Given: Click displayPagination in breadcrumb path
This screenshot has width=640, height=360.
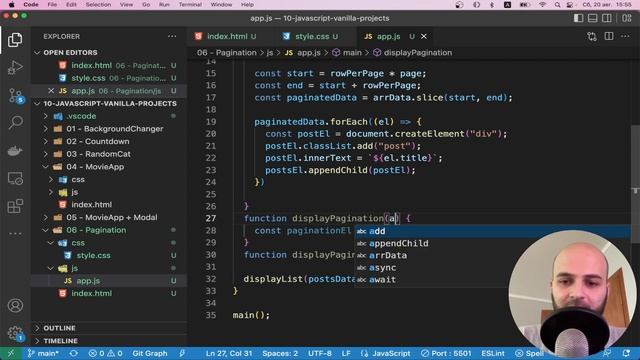Looking at the screenshot, I should click(x=418, y=53).
